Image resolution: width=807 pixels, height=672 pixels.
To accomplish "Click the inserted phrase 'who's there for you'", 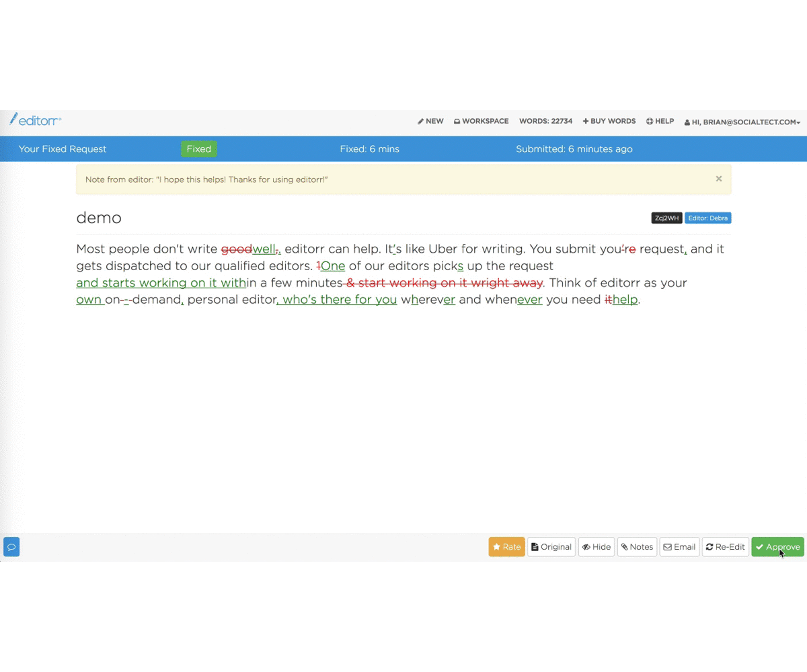I will pyautogui.click(x=340, y=300).
